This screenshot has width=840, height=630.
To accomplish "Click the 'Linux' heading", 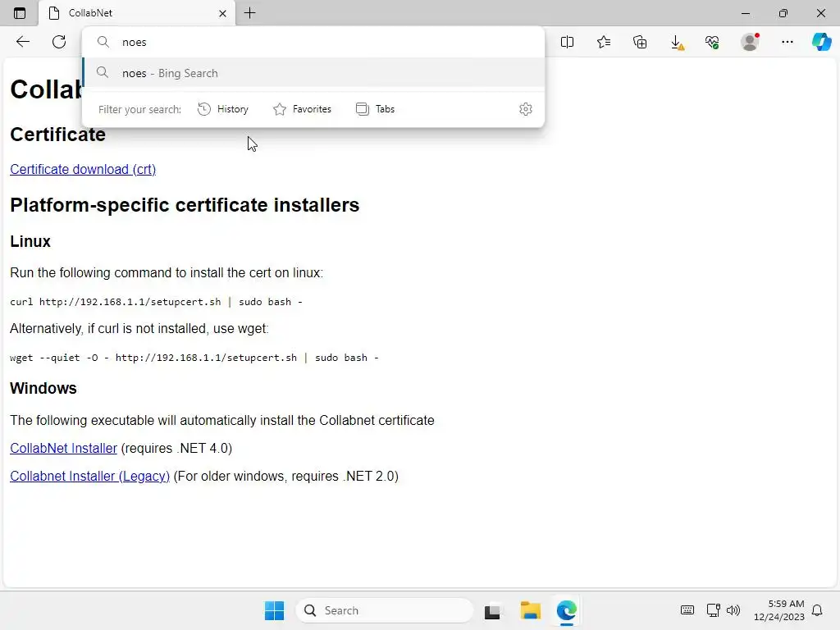I will [30, 242].
